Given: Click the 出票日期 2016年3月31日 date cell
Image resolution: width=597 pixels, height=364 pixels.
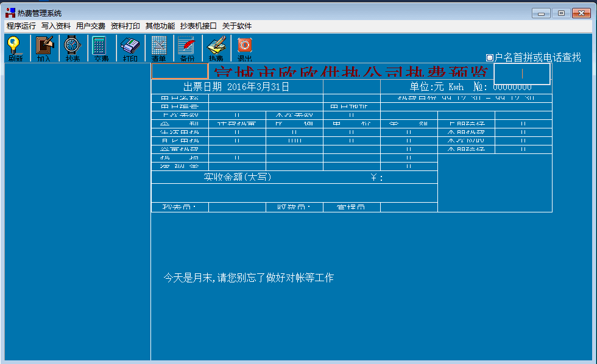Looking at the screenshot, I should coord(236,87).
